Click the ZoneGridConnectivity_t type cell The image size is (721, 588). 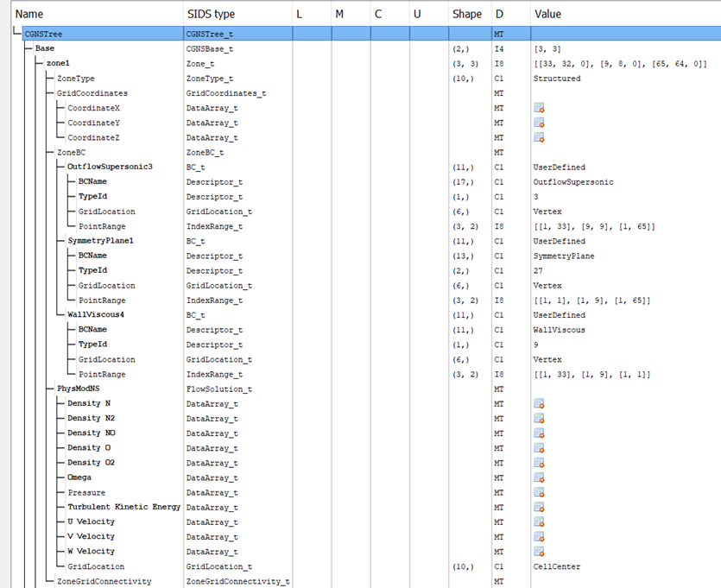pyautogui.click(x=237, y=582)
